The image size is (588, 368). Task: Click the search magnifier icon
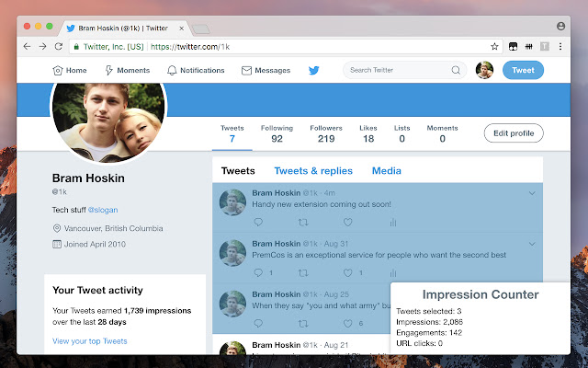456,70
